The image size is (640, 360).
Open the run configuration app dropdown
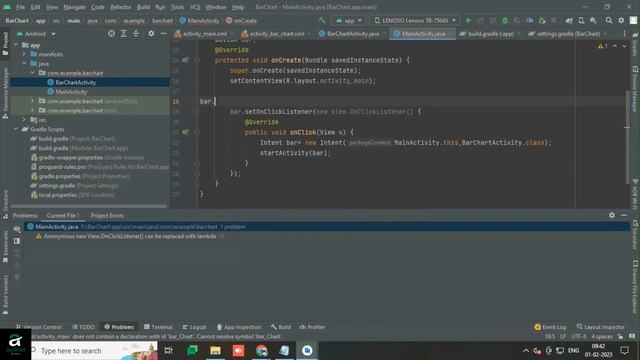349,20
